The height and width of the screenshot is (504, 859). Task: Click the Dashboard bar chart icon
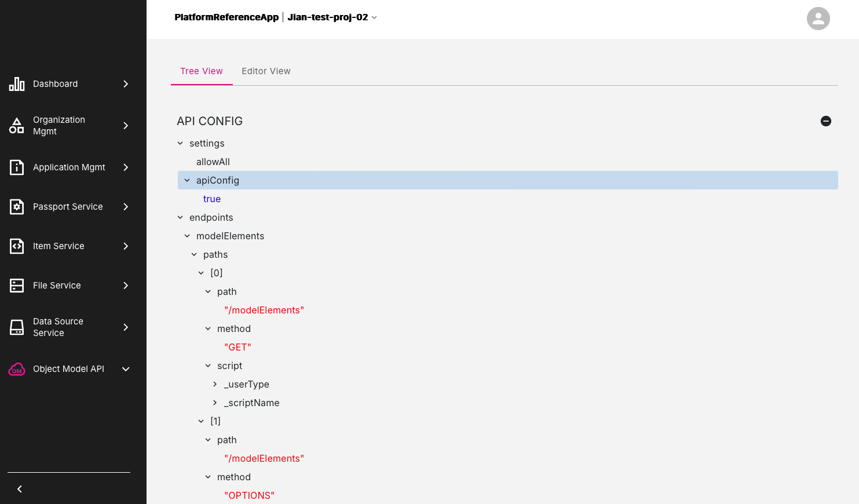pos(17,84)
